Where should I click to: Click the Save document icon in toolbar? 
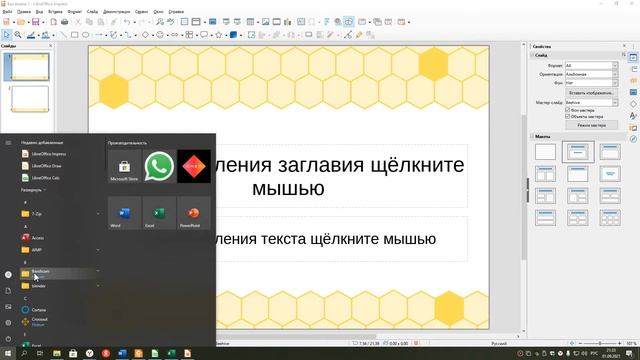[x=36, y=22]
